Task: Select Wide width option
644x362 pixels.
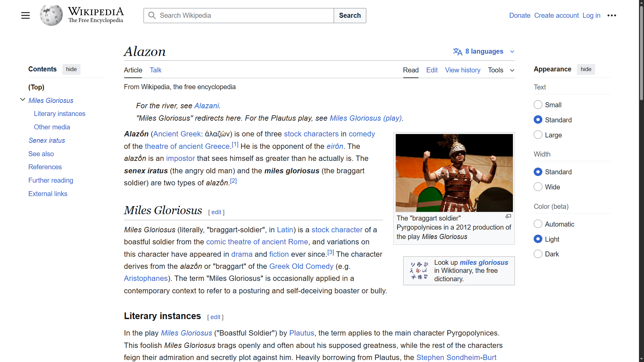Action: tap(538, 187)
